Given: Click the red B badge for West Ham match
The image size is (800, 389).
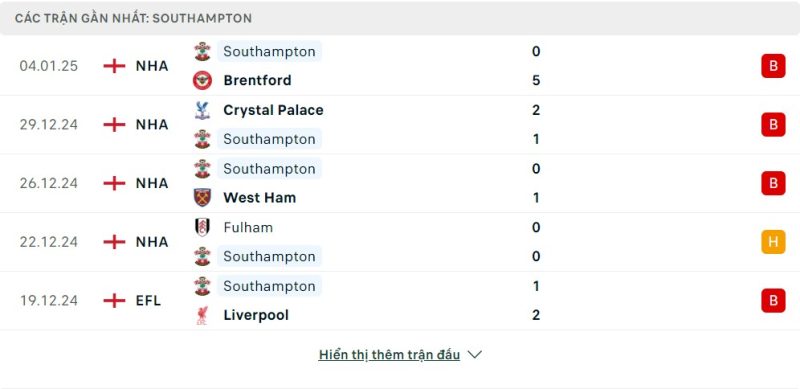Looking at the screenshot, I should point(773,183).
